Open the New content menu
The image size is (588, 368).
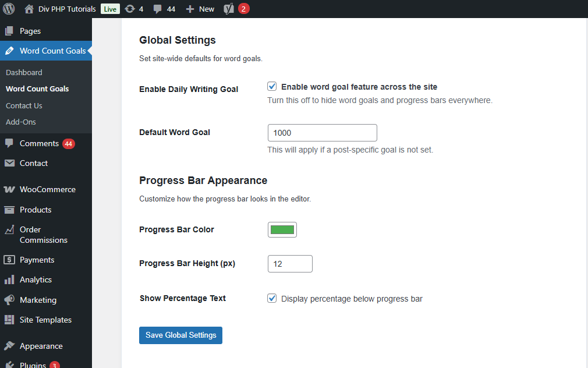point(200,9)
